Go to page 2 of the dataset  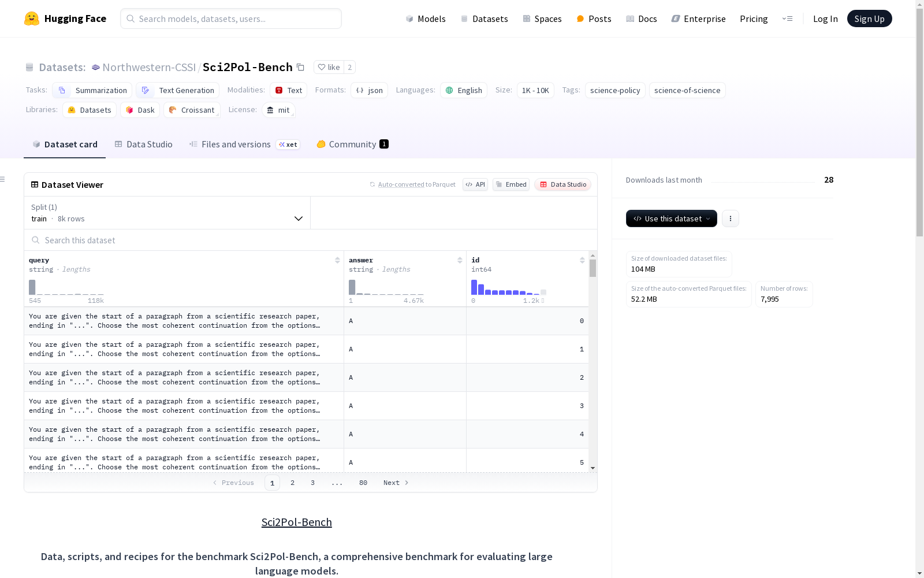click(x=293, y=483)
